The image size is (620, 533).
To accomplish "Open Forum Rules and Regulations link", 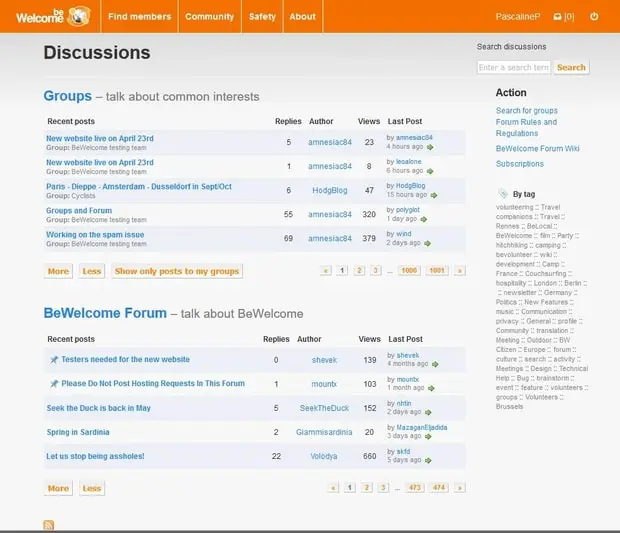I will pyautogui.click(x=526, y=128).
